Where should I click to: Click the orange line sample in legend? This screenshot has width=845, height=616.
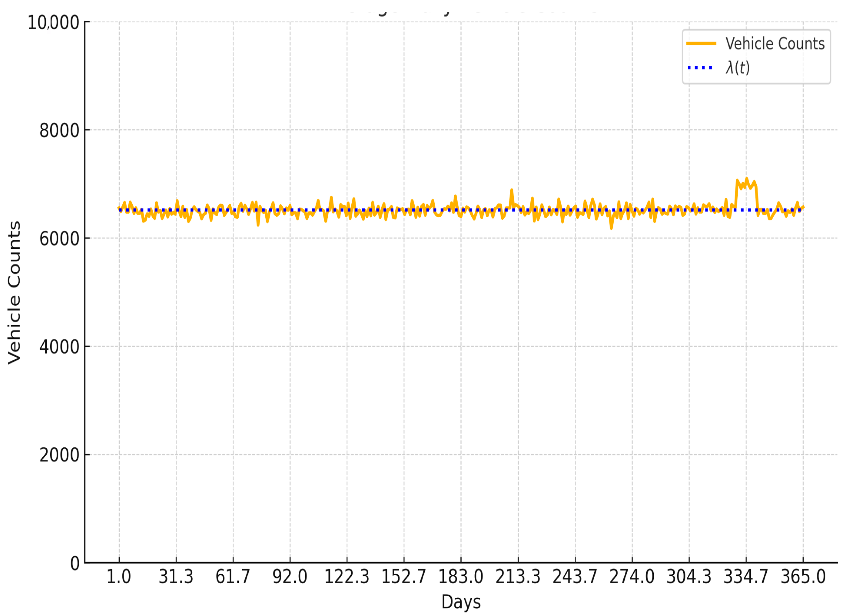tap(701, 44)
